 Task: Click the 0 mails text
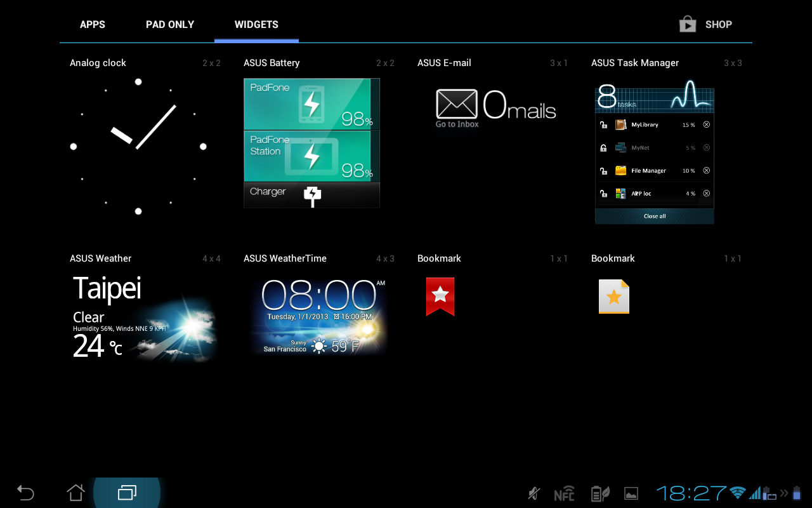coord(519,105)
